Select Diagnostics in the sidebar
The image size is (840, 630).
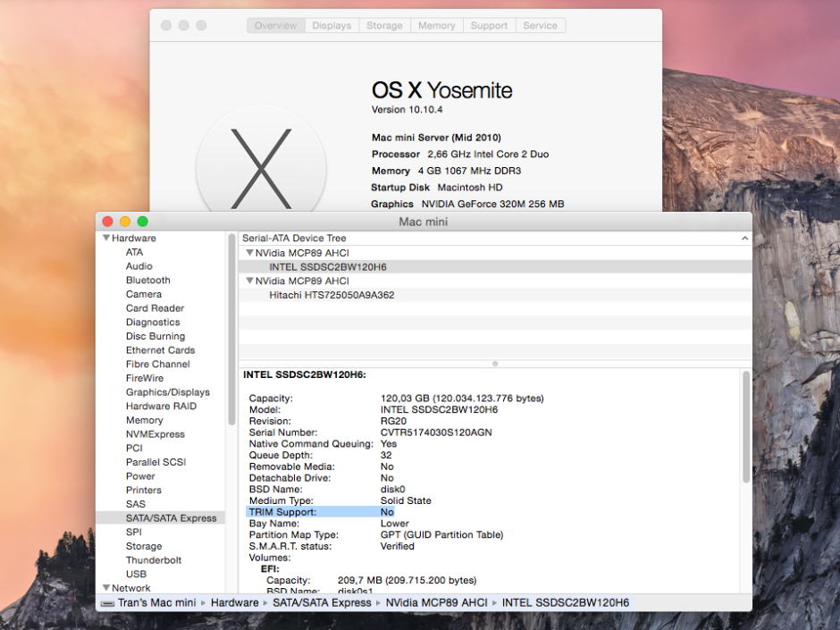153,322
